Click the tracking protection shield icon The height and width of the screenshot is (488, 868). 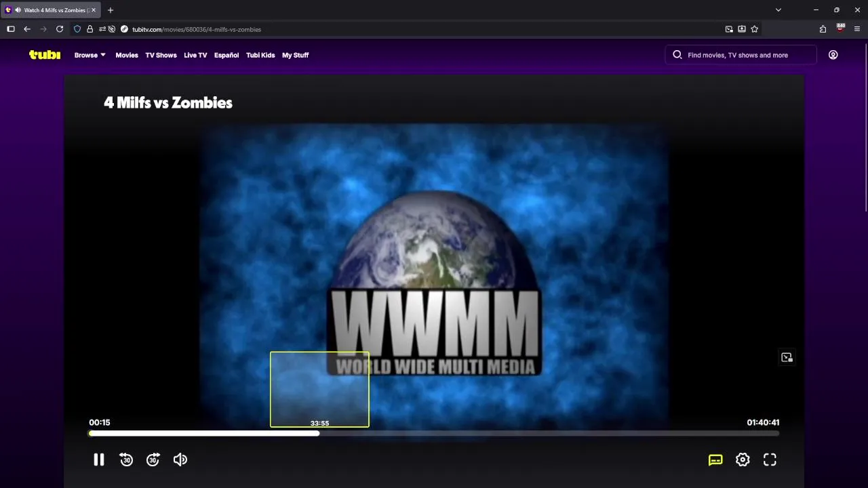point(77,29)
